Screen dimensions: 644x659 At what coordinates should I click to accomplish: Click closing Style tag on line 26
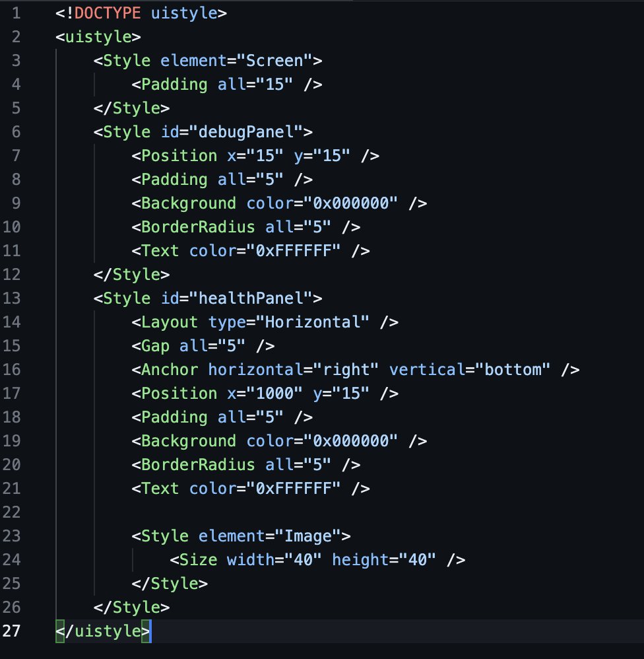pyautogui.click(x=131, y=607)
